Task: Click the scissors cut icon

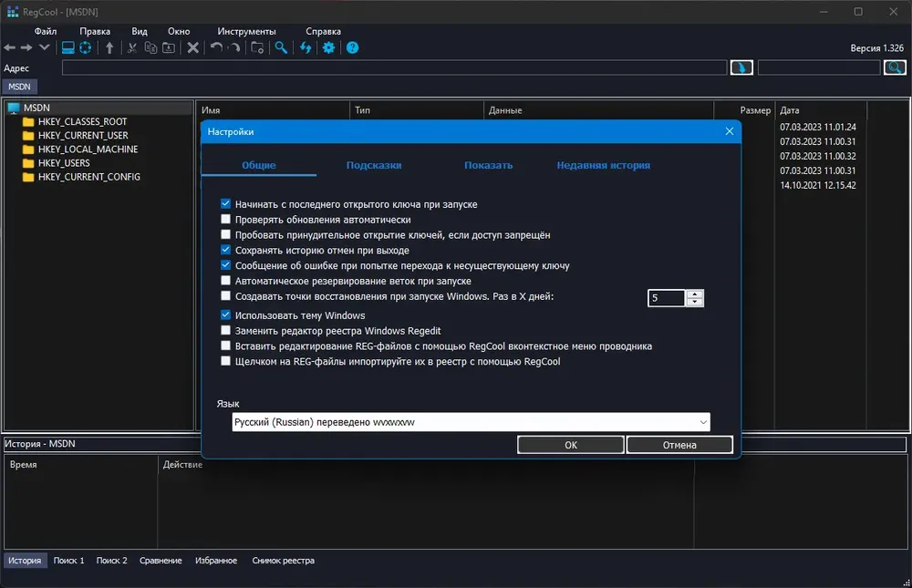Action: 132,47
